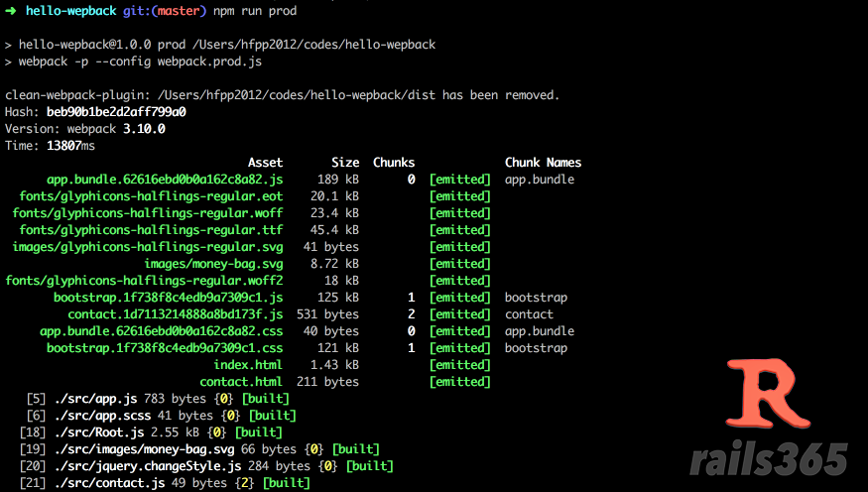Click the rails365 watermark text
868x492 pixels.
click(x=769, y=459)
